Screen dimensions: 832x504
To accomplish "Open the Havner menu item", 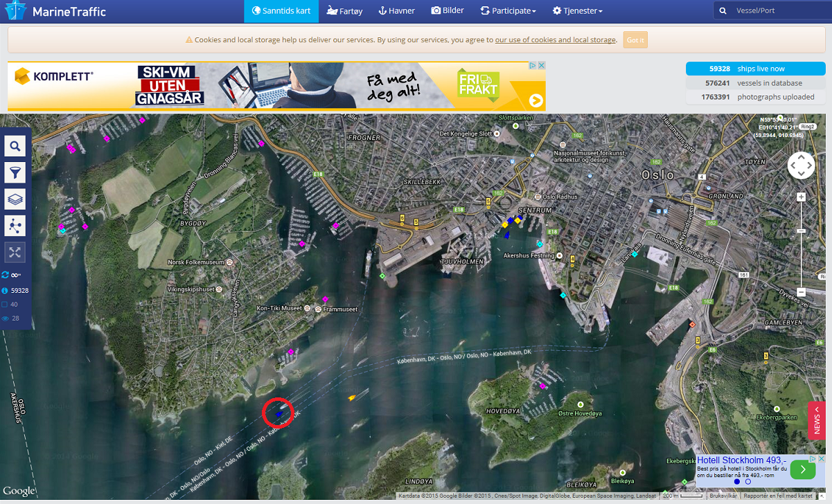I will pos(397,11).
